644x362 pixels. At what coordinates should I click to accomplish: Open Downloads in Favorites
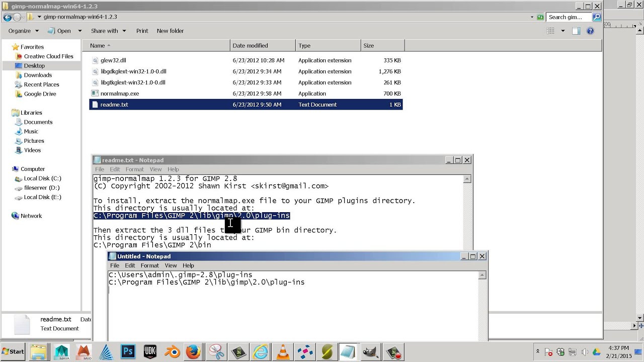click(x=38, y=75)
